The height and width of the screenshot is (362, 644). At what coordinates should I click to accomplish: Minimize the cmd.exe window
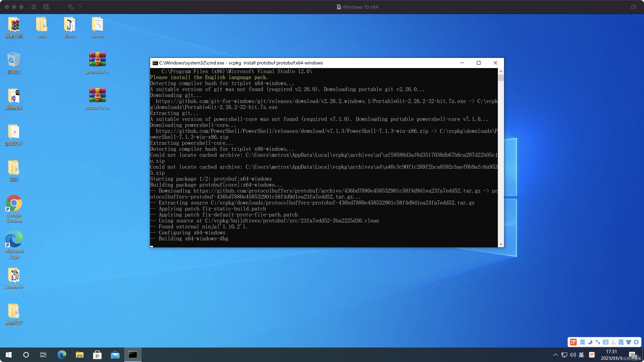462,63
